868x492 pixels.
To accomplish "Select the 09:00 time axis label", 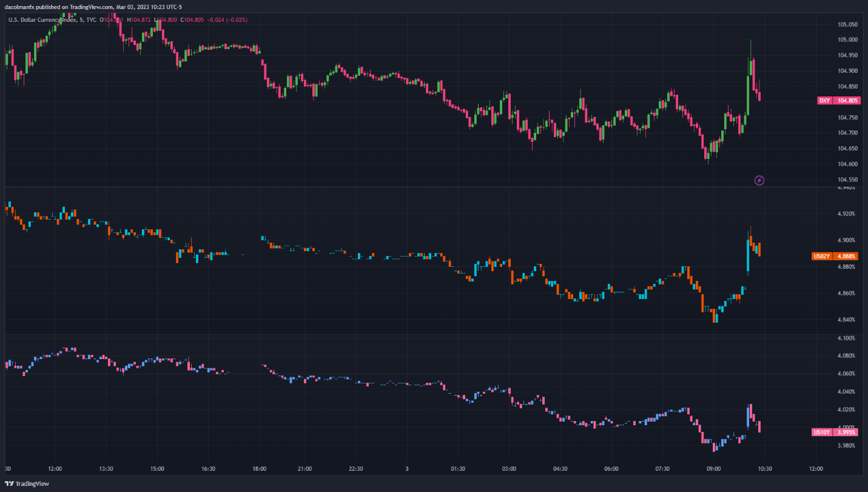I will (713, 469).
